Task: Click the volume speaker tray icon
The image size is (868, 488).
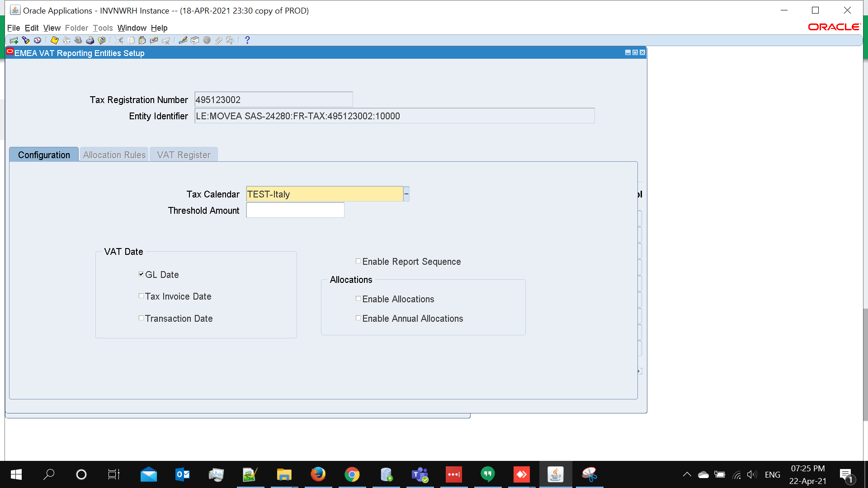Action: point(752,474)
